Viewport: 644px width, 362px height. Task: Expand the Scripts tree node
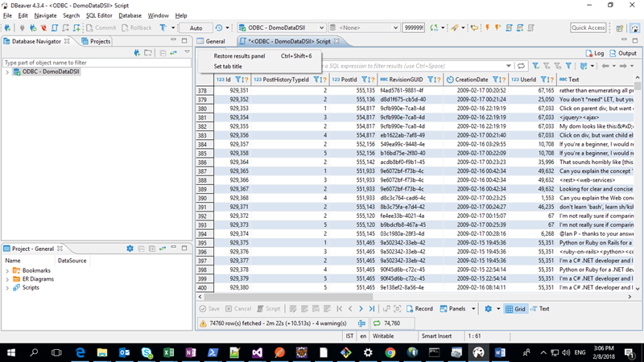point(8,287)
